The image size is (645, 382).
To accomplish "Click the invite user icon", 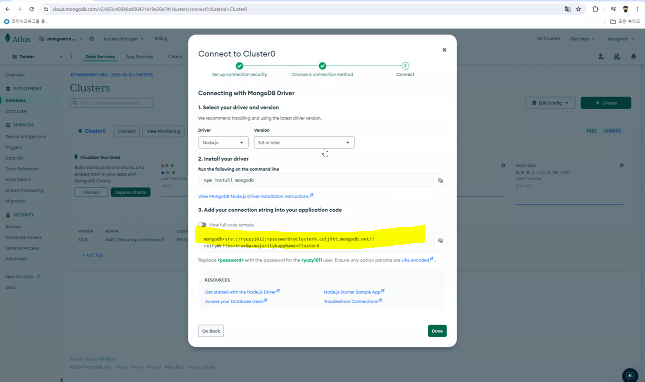I will tap(601, 57).
